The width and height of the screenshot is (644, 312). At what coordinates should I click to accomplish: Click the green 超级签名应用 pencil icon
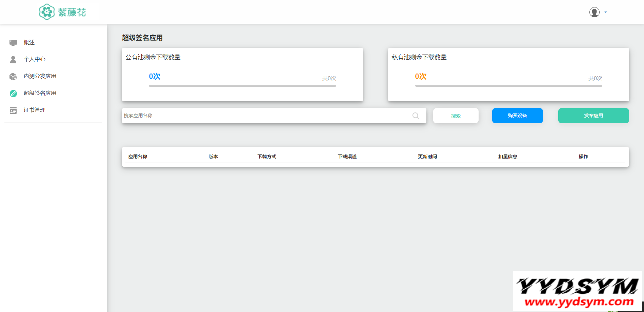coord(13,93)
